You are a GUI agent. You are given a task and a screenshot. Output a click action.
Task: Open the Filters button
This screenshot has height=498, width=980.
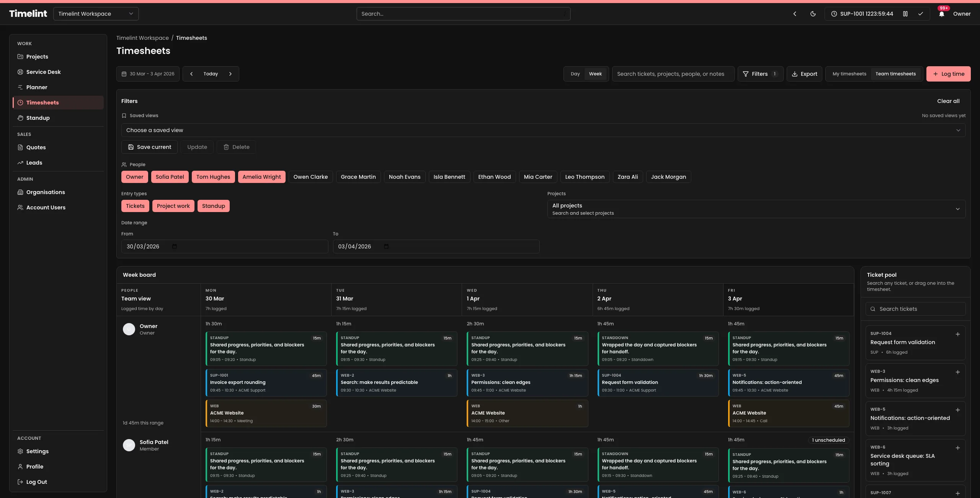pyautogui.click(x=760, y=74)
